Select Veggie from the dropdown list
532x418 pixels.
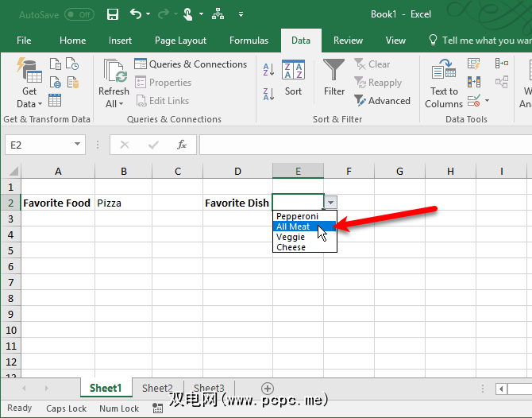coord(291,237)
